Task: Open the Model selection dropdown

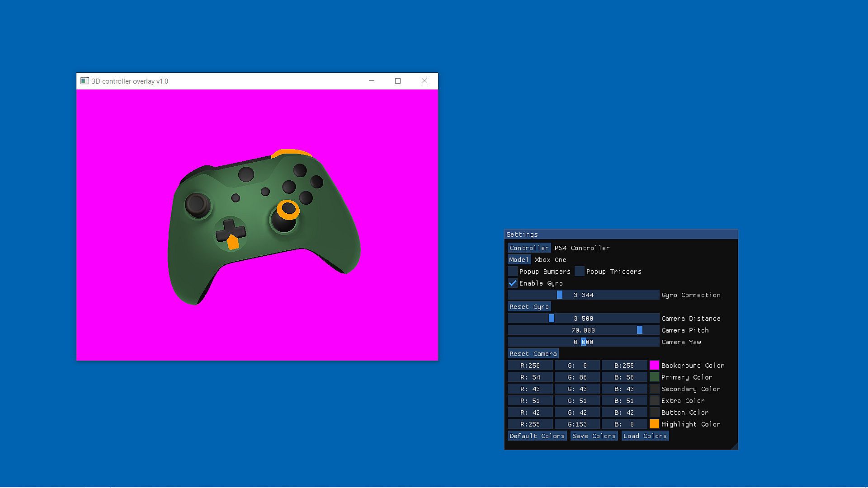Action: click(519, 260)
